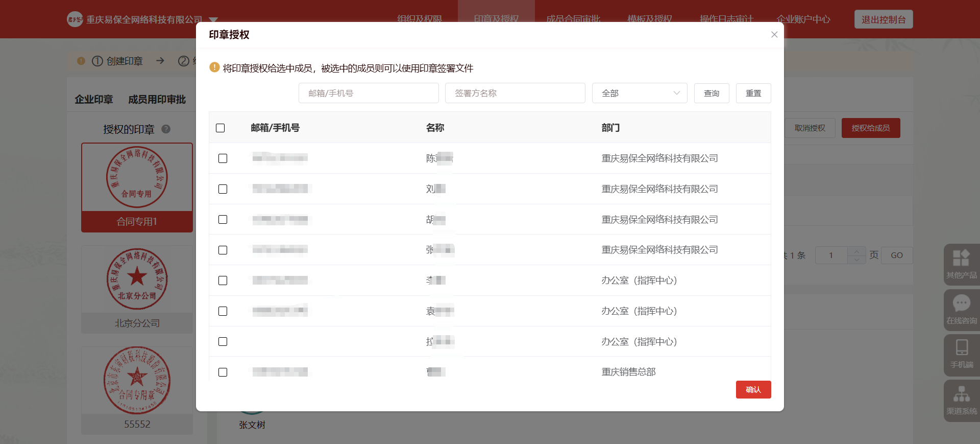
Task: Click the company logo in header
Action: pos(75,19)
